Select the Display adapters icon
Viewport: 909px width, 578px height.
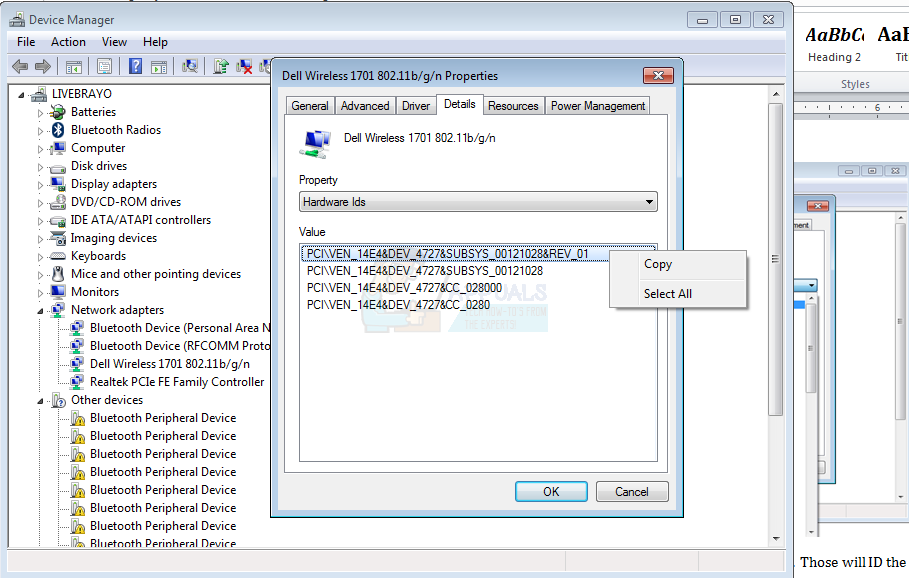click(57, 184)
